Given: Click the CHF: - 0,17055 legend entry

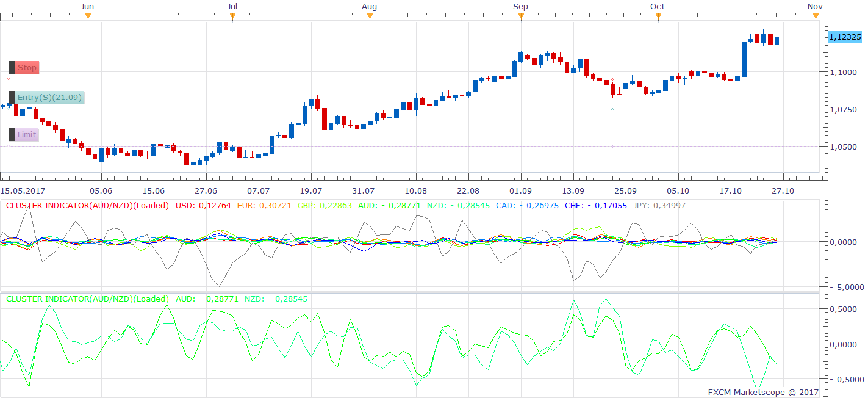Looking at the screenshot, I should click(x=596, y=206).
